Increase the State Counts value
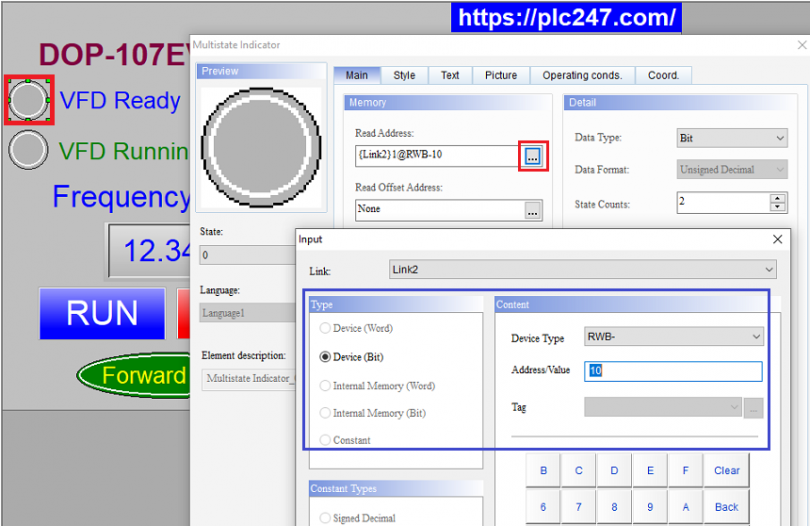 point(777,198)
